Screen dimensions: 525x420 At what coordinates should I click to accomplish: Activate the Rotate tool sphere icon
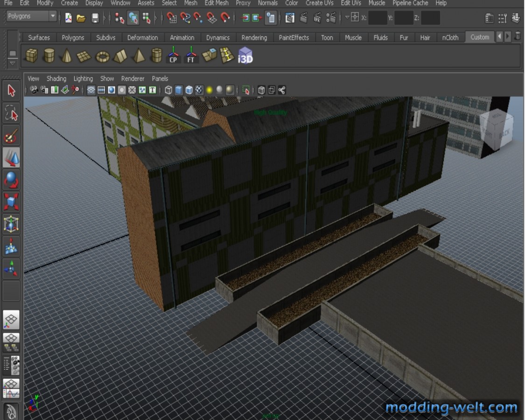point(11,180)
